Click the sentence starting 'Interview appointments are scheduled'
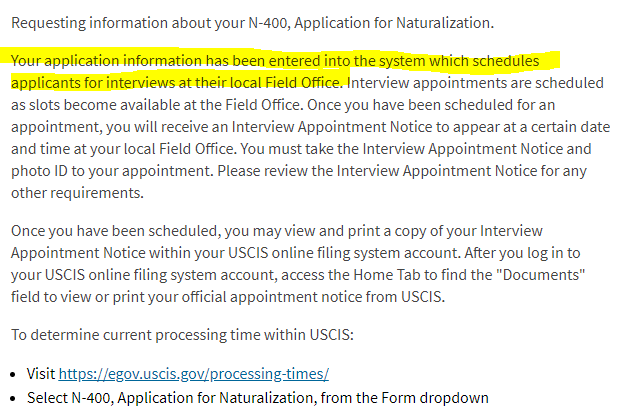619x407 pixels. (475, 83)
